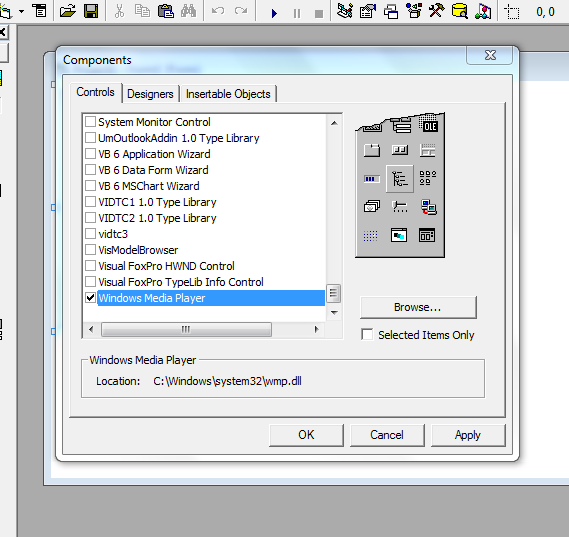Click the Open Project folder icon

coord(68,11)
